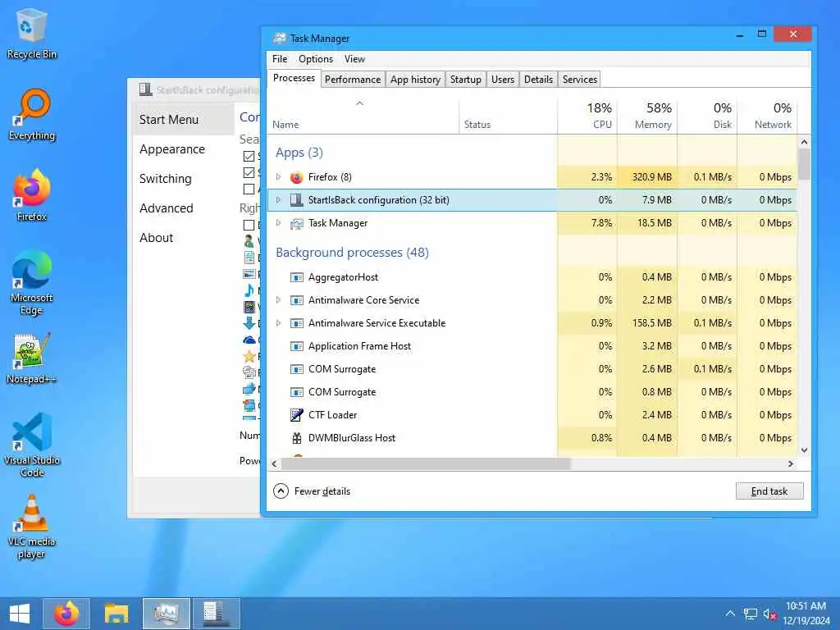Open Firefox from the taskbar
Viewport: 840px width, 630px height.
coord(66,614)
